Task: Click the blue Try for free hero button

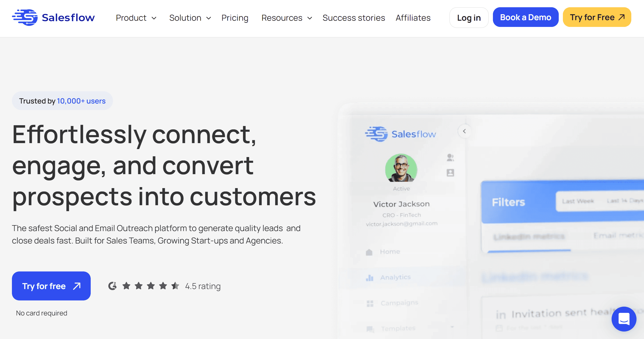Action: point(51,286)
